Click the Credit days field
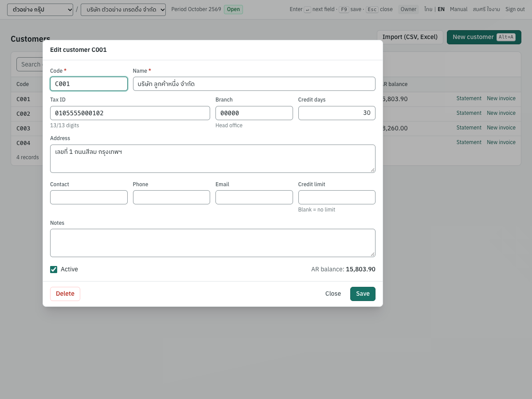This screenshot has width=532, height=399. (x=337, y=113)
